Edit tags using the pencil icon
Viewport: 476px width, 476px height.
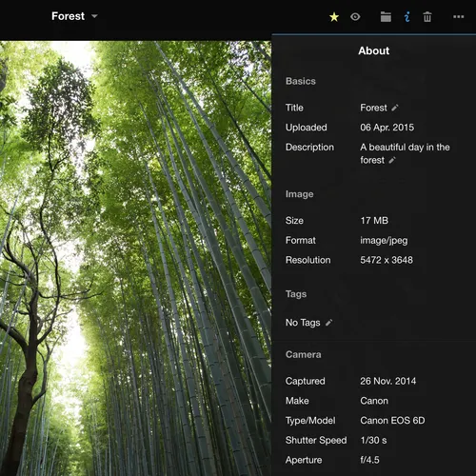(x=328, y=323)
